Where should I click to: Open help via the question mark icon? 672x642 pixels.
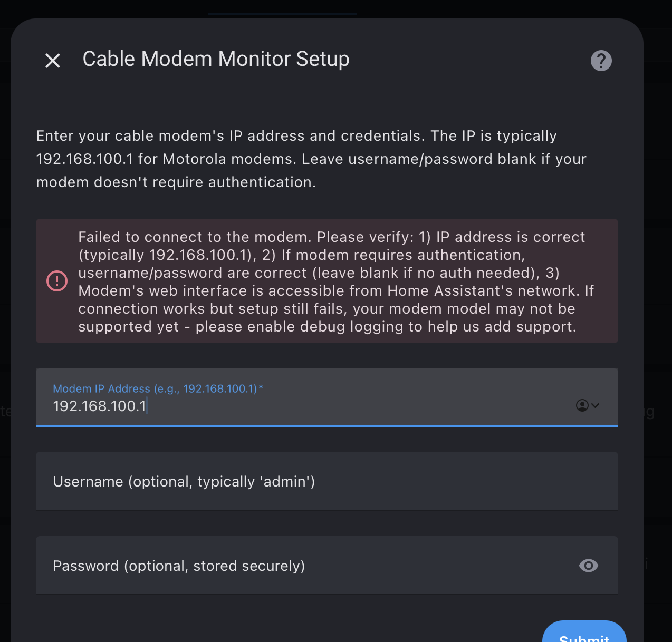click(601, 61)
